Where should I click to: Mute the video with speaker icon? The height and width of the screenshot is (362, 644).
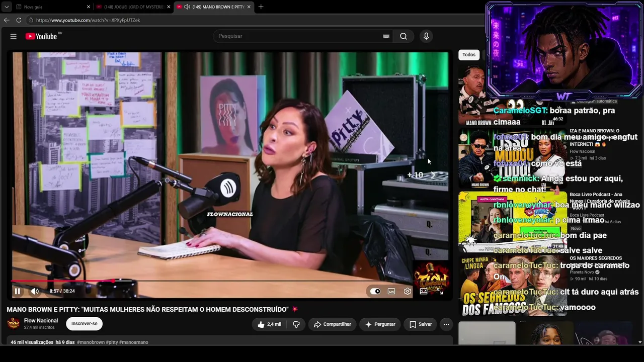point(35,291)
